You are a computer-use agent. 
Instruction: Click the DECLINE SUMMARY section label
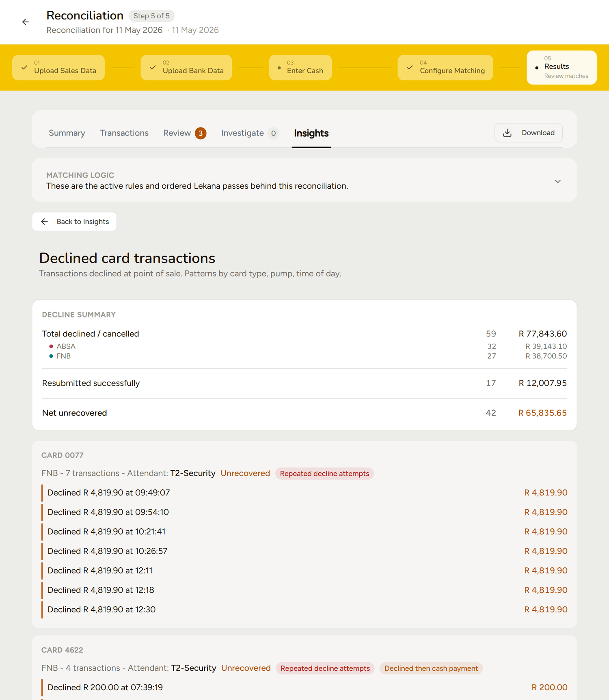tap(79, 315)
